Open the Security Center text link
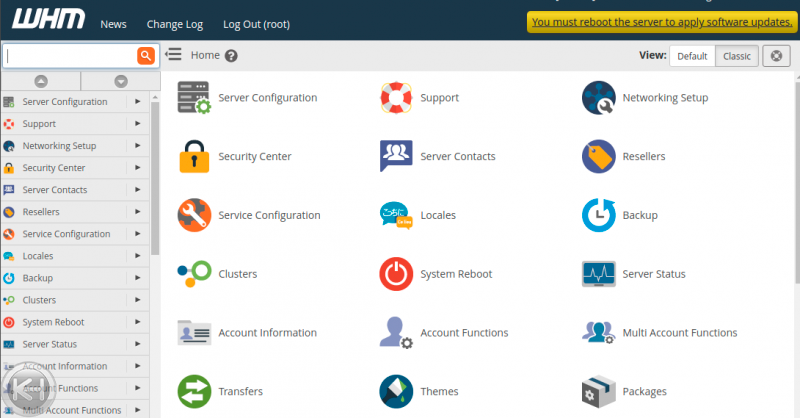The image size is (800, 418). (255, 156)
